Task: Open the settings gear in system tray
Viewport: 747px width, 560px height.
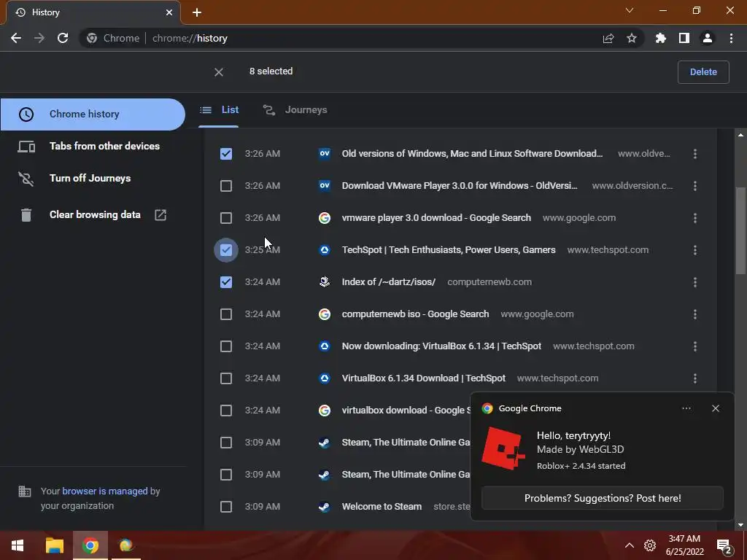Action: tap(650, 545)
